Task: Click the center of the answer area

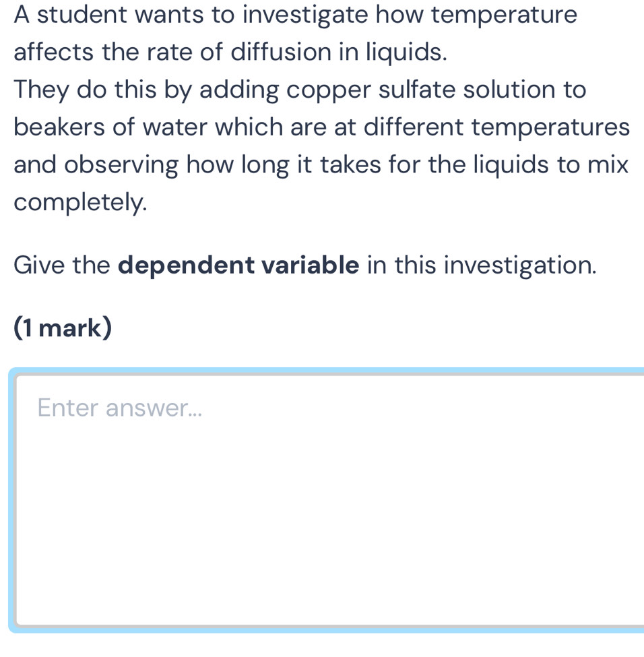Action: [322, 499]
